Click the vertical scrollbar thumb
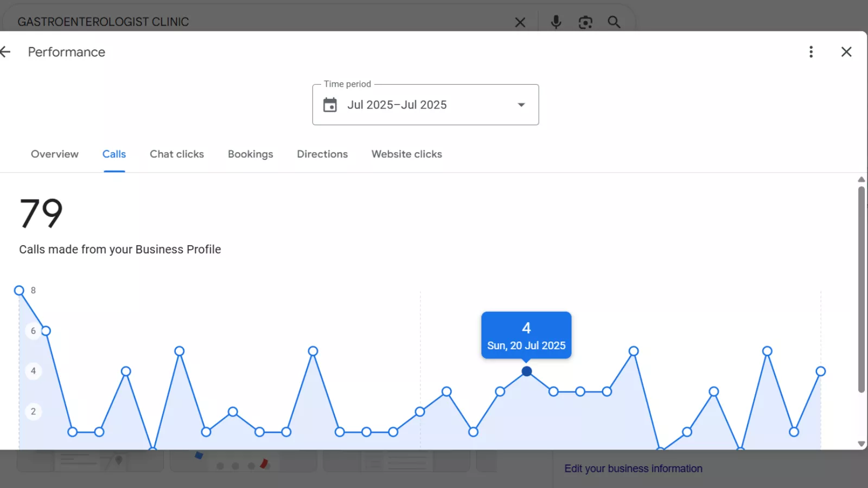Screen dimensions: 868x488 [x=861, y=287]
